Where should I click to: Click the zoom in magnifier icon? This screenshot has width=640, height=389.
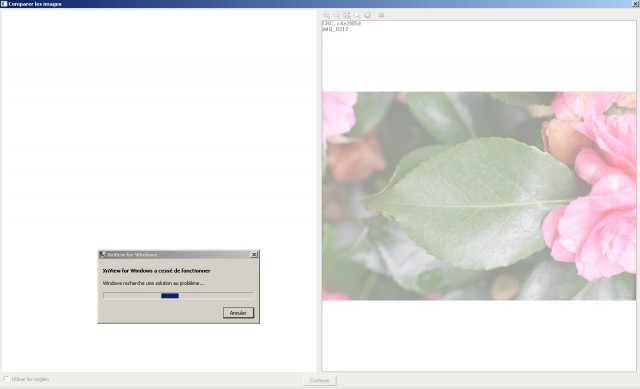[326, 15]
